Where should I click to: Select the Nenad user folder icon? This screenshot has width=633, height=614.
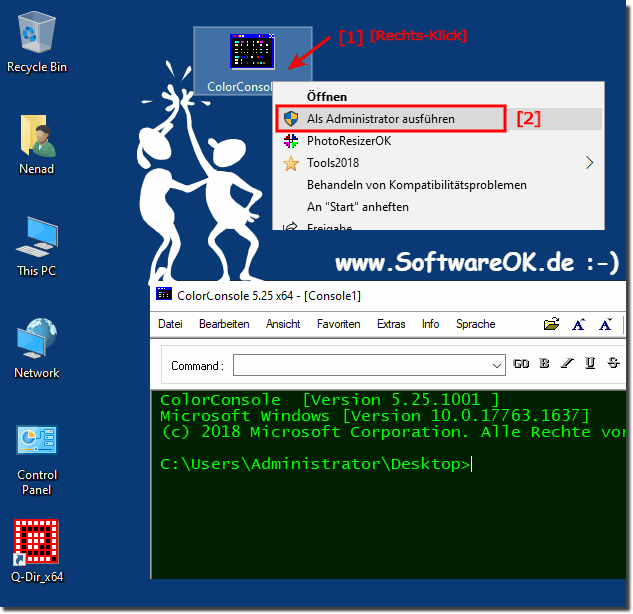pos(36,145)
